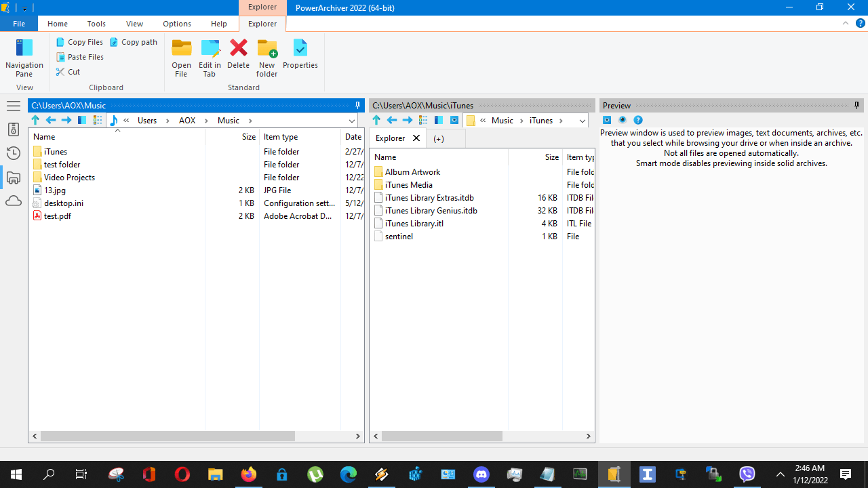
Task: Click Copy Files in Clipboard group
Action: click(79, 42)
